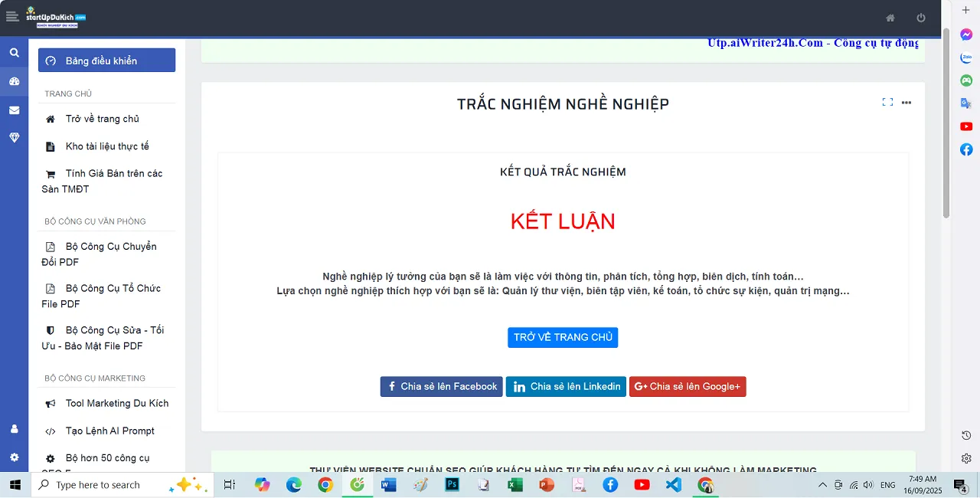The width and height of the screenshot is (980, 498).
Task: Switch the ENG input language indicator
Action: [x=888, y=485]
